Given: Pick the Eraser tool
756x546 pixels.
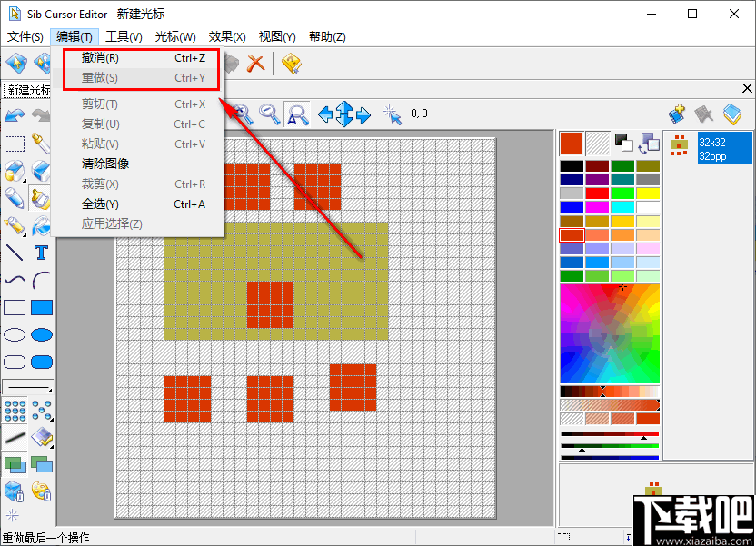Looking at the screenshot, I should click(40, 170).
